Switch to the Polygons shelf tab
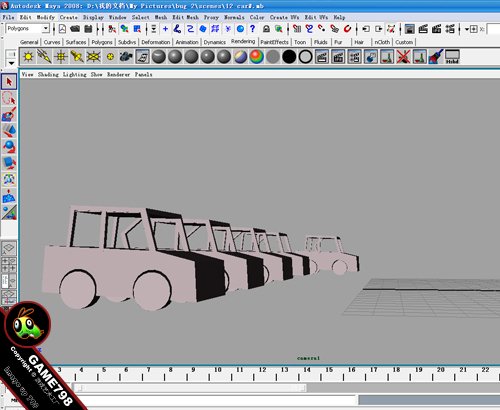This screenshot has width=500, height=410. click(x=102, y=42)
